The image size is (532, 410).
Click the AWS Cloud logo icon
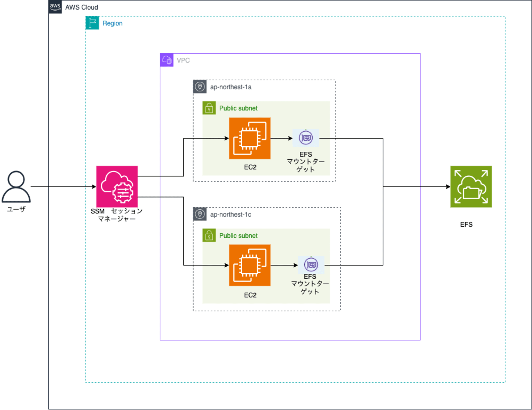point(55,7)
